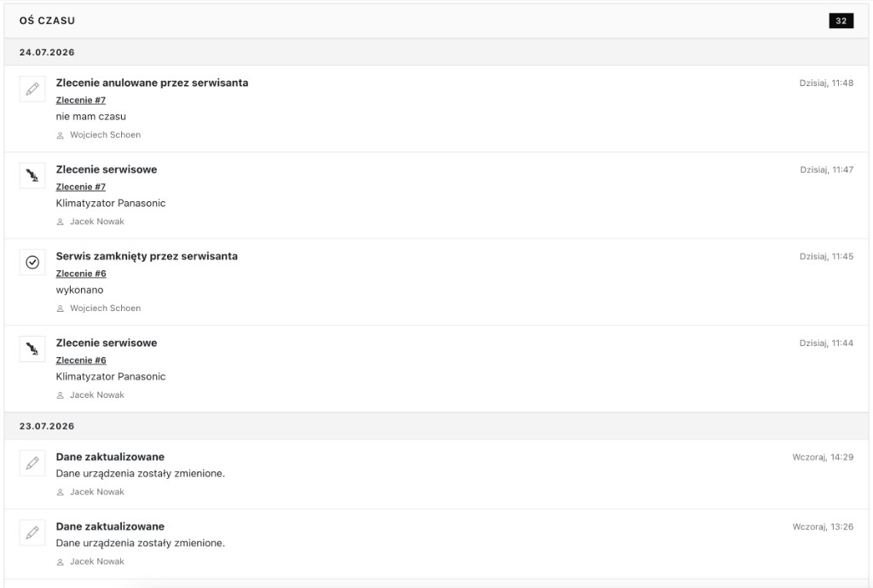
Task: Click service icon of the 11:47 Zlecenie serwisowe entry
Action: (32, 176)
